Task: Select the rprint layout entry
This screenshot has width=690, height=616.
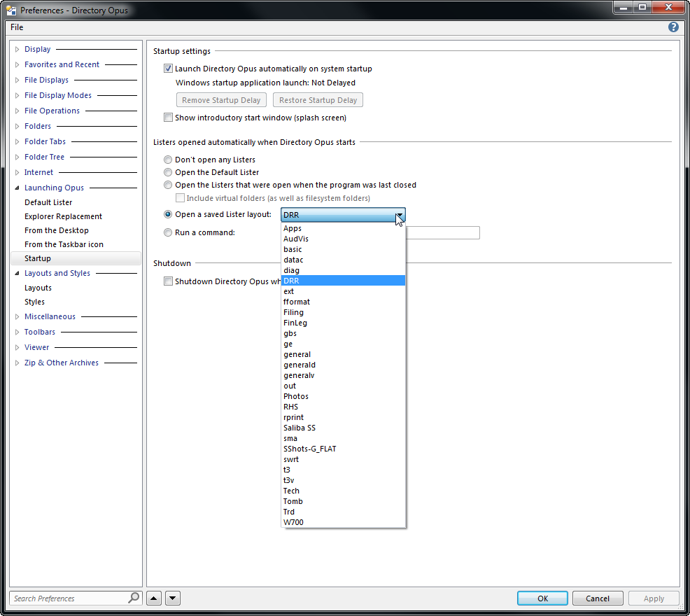Action: click(x=343, y=417)
